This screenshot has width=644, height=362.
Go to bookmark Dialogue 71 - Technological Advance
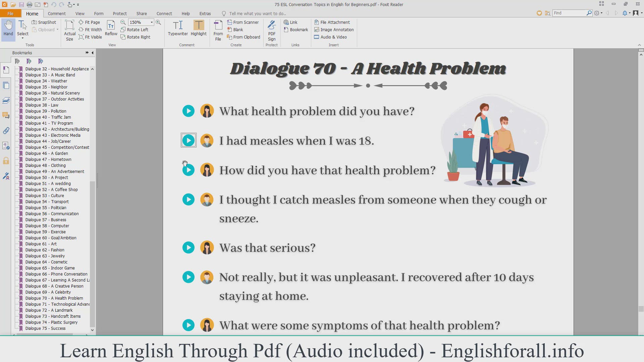(57, 304)
